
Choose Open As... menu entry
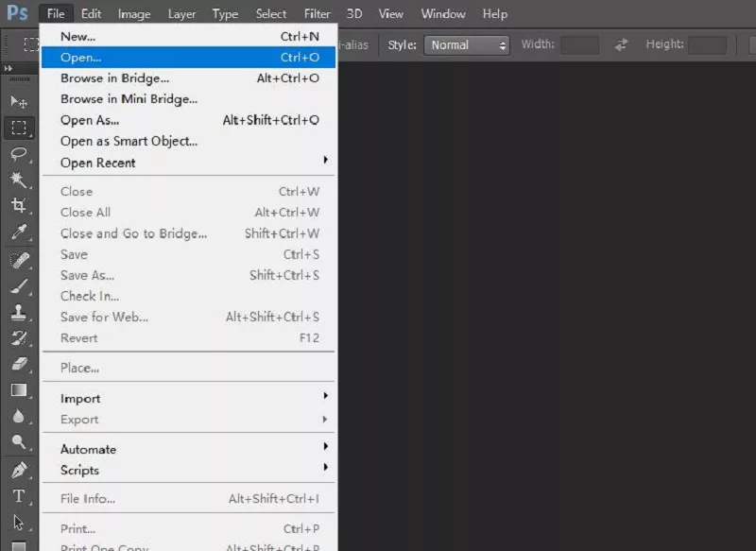coord(188,120)
